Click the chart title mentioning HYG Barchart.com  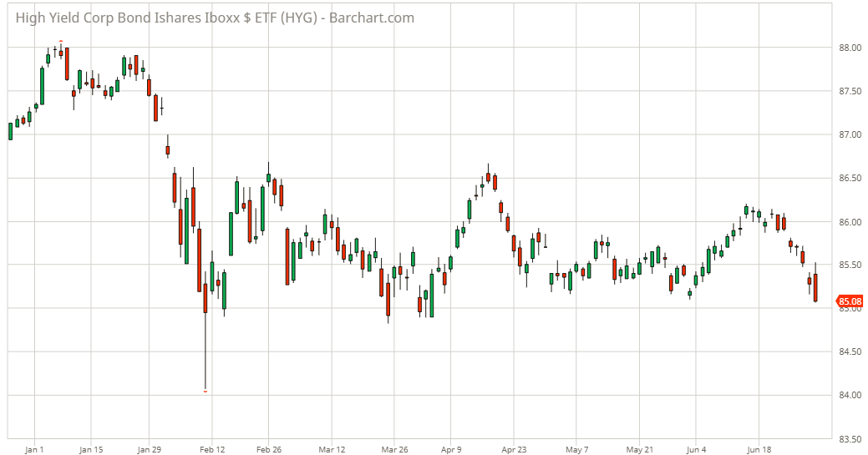[215, 18]
